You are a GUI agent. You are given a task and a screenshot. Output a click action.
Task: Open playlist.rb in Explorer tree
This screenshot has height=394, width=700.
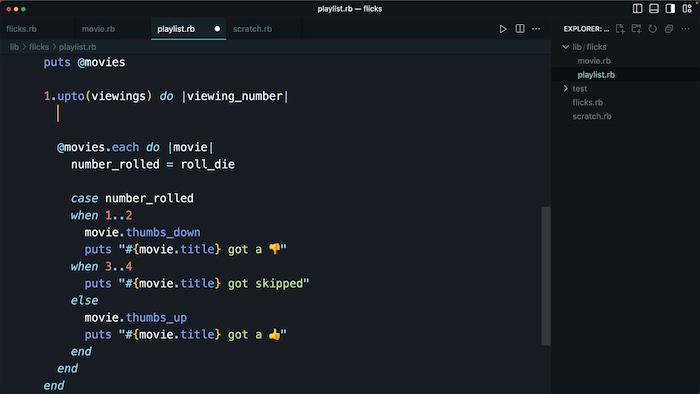596,75
